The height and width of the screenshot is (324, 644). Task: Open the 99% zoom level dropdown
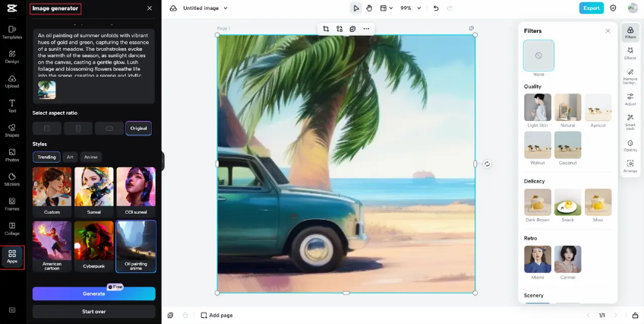410,8
